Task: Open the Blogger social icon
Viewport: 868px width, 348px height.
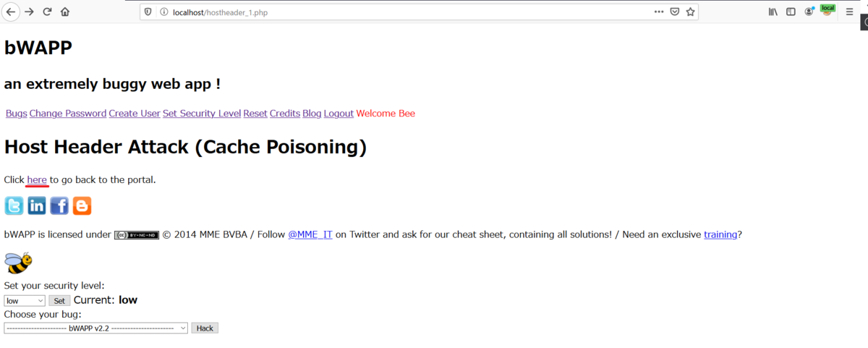Action: [x=82, y=206]
